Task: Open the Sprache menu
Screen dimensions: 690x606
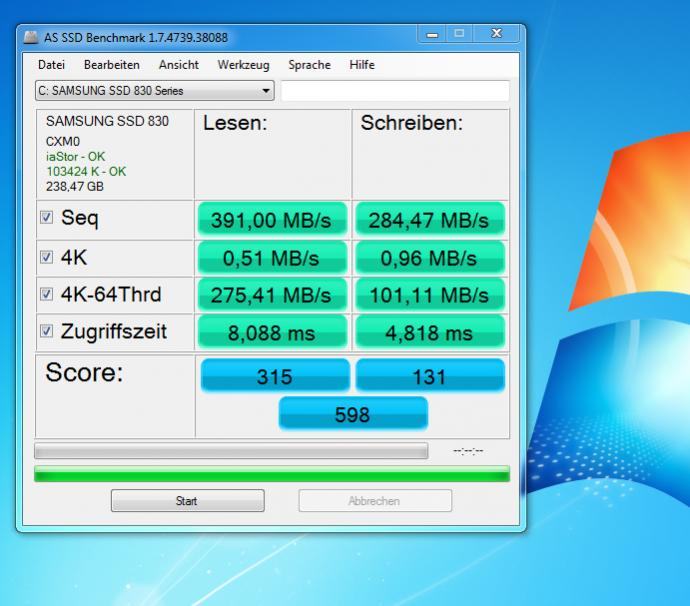Action: [x=309, y=65]
